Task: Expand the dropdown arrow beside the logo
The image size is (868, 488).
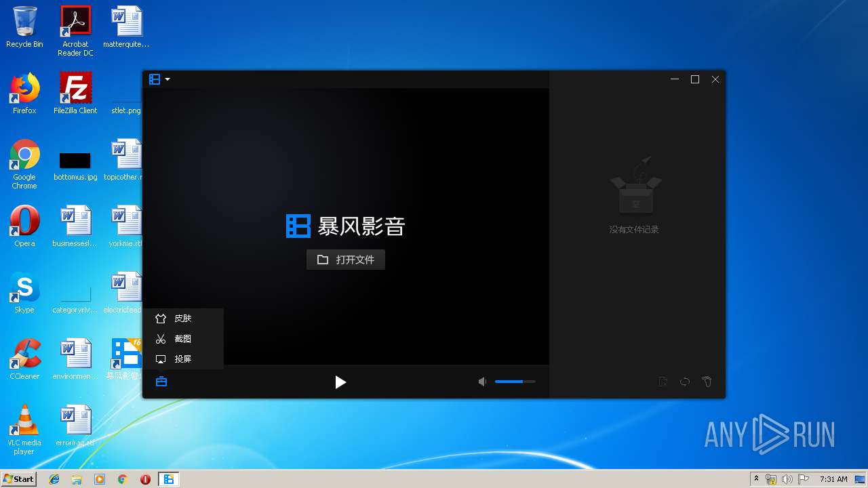Action: [167, 79]
